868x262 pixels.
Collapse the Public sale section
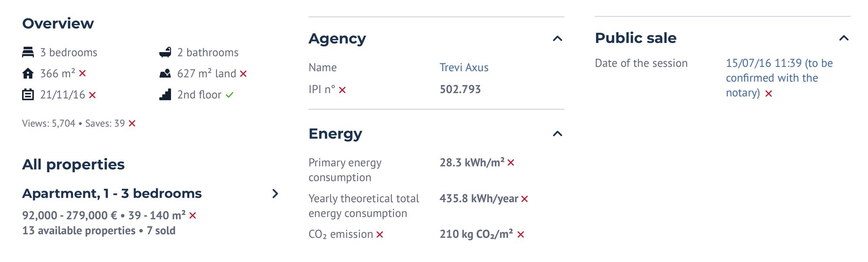pos(844,38)
